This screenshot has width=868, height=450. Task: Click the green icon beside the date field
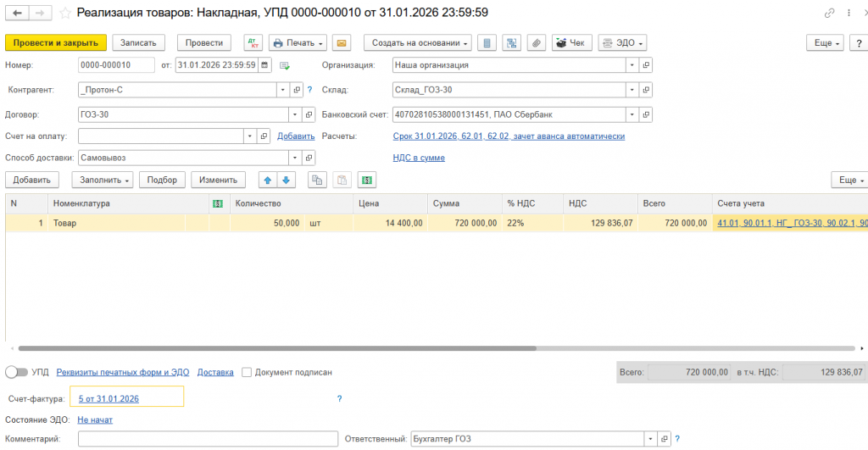285,65
